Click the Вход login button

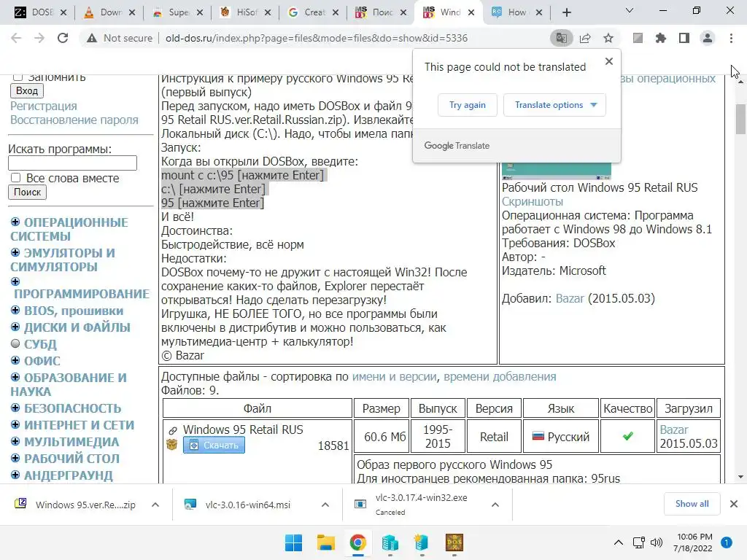27,90
